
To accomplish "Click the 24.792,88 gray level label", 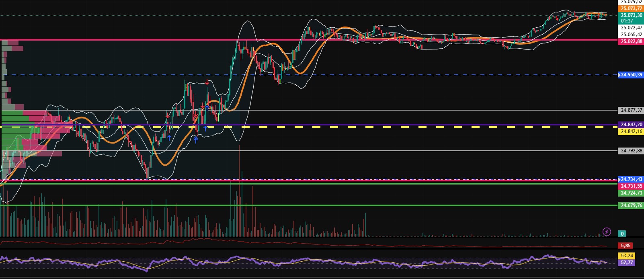I will coord(631,151).
